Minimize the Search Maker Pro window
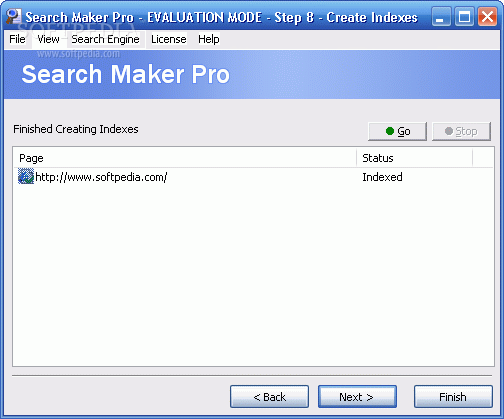Screen dimensions: 504x419 click(441, 17)
